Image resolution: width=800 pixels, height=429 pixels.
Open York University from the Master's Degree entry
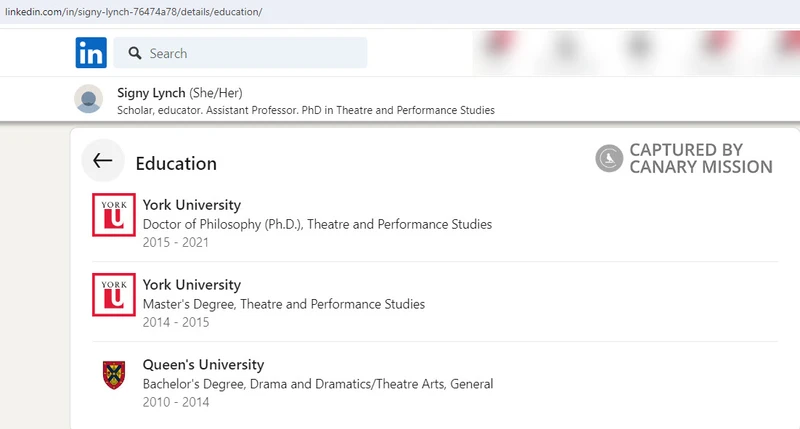pyautogui.click(x=191, y=285)
